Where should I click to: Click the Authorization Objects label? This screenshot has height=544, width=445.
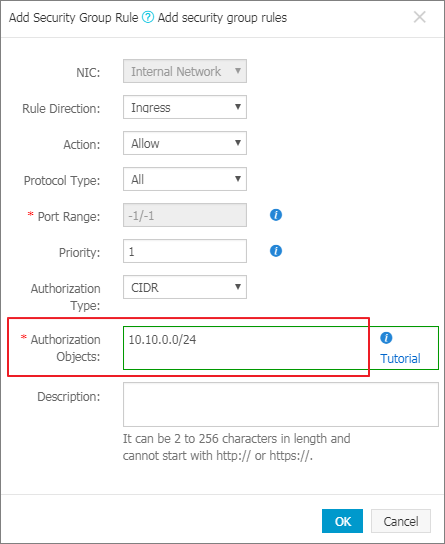[x=66, y=348]
